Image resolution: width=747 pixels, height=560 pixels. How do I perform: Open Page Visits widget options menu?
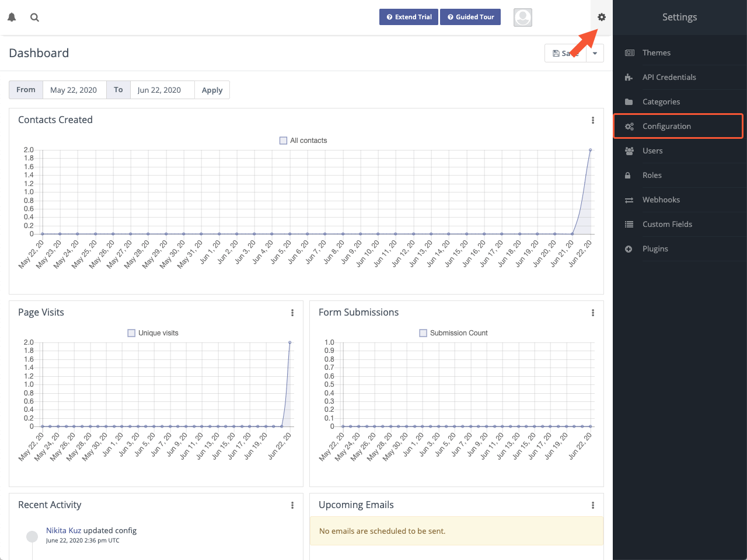292,313
